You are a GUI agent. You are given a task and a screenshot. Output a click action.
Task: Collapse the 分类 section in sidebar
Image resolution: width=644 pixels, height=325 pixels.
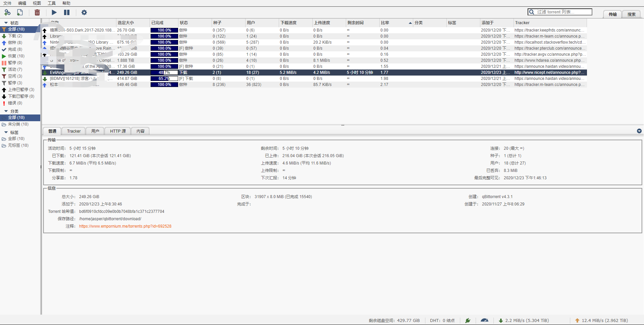[6, 111]
